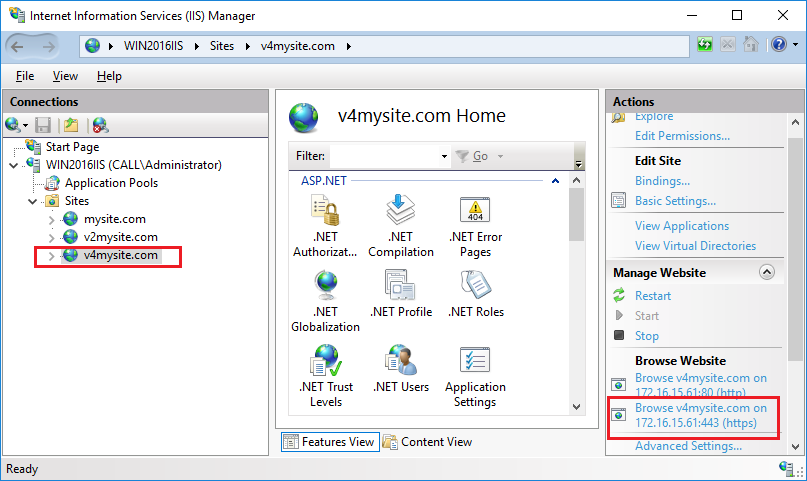Open Bindings link under Edit Site
The width and height of the screenshot is (807, 481).
pos(662,181)
